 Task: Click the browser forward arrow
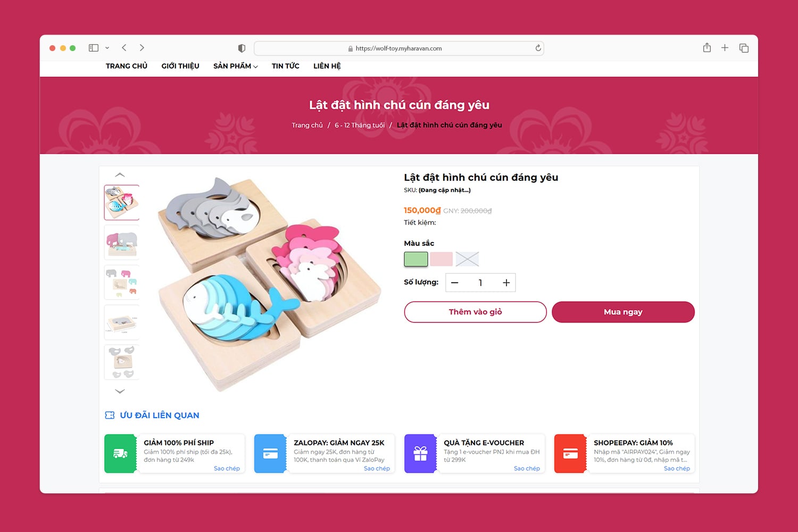142,47
